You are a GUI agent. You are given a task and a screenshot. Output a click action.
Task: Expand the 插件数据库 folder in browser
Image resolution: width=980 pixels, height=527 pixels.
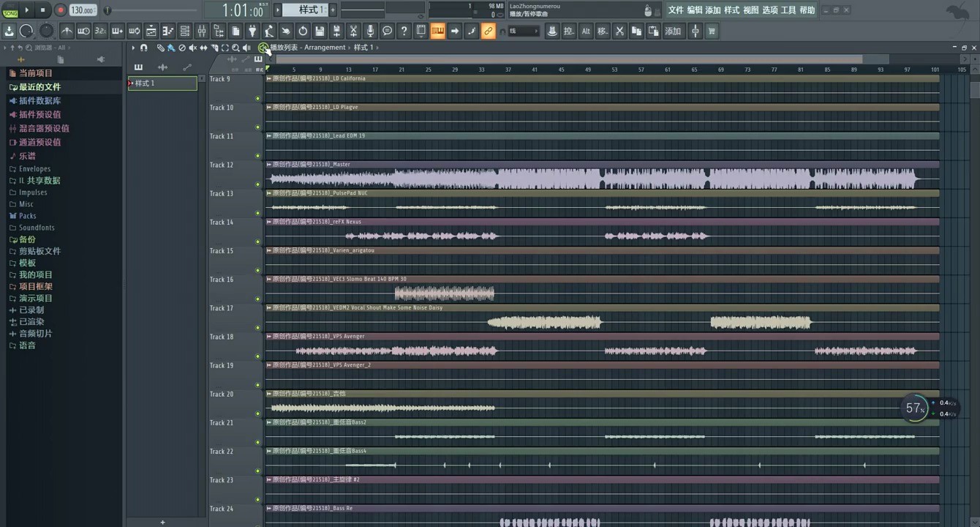[39, 101]
